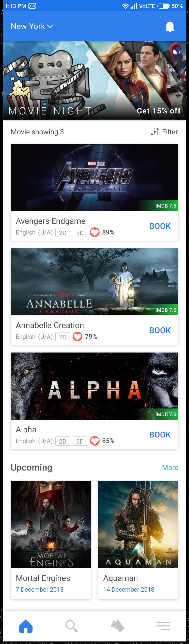
Task: Open search from the bottom navigation
Action: point(72,626)
